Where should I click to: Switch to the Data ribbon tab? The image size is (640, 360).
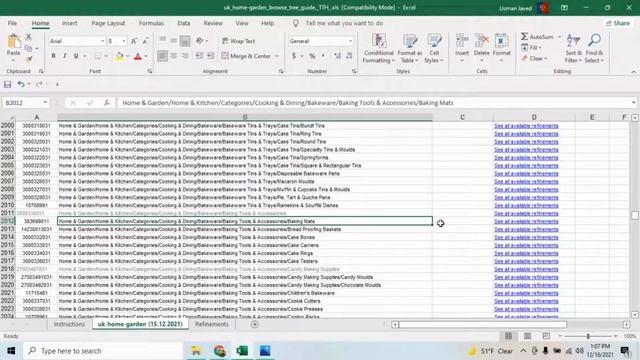tap(184, 23)
